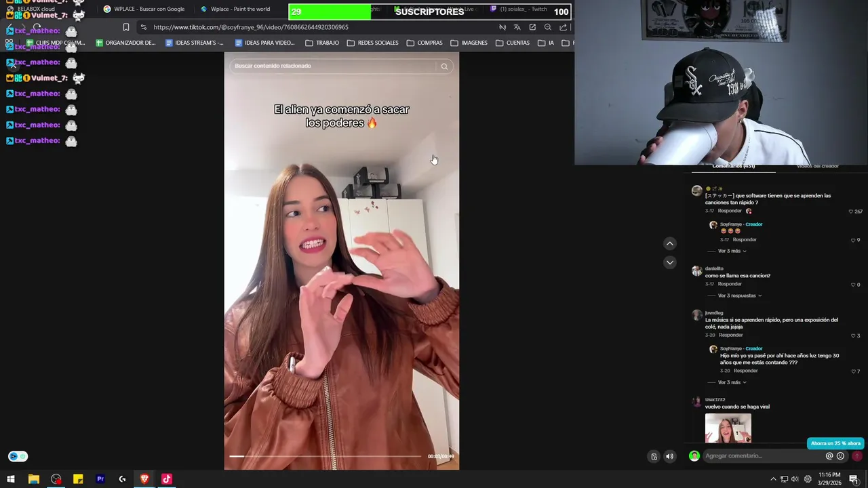This screenshot has width=868, height=488.
Task: Like SoyFranye's emoji reply with 9 likes
Action: coord(853,240)
